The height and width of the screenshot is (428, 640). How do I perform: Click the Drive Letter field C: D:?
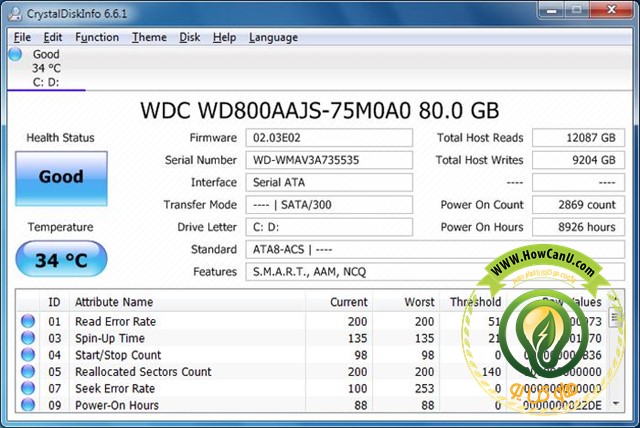pos(329,227)
